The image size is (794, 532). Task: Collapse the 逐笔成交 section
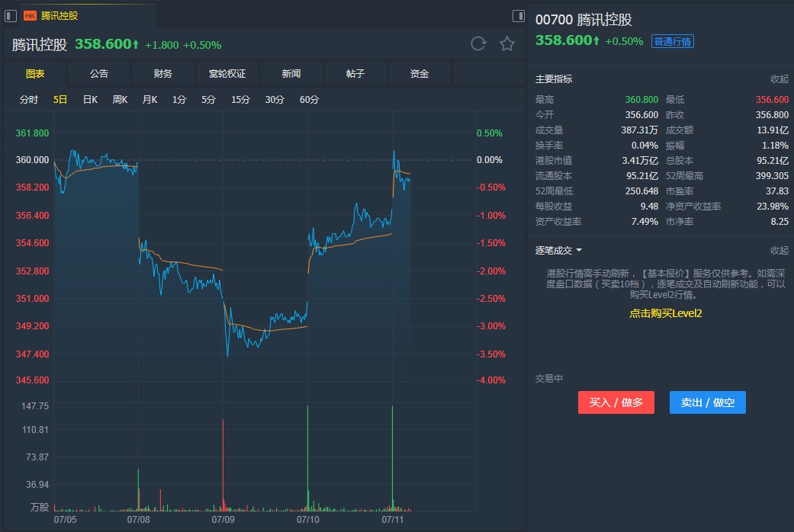pyautogui.click(x=780, y=251)
